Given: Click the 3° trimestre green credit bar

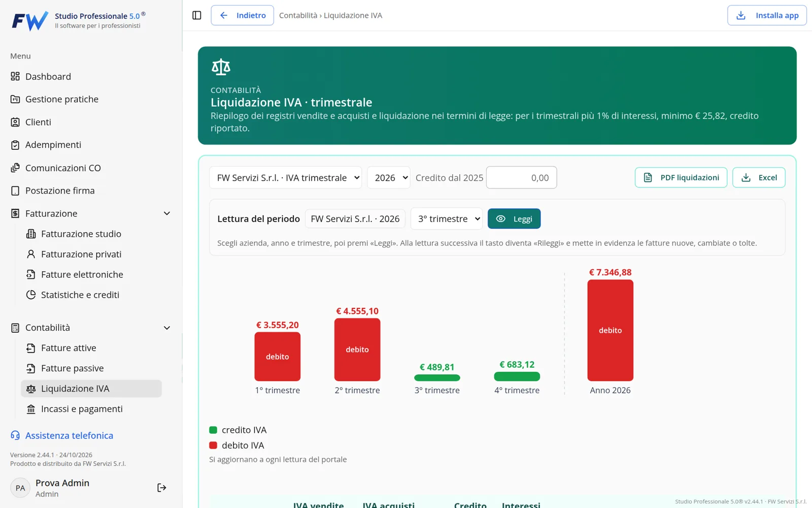Looking at the screenshot, I should click(437, 377).
